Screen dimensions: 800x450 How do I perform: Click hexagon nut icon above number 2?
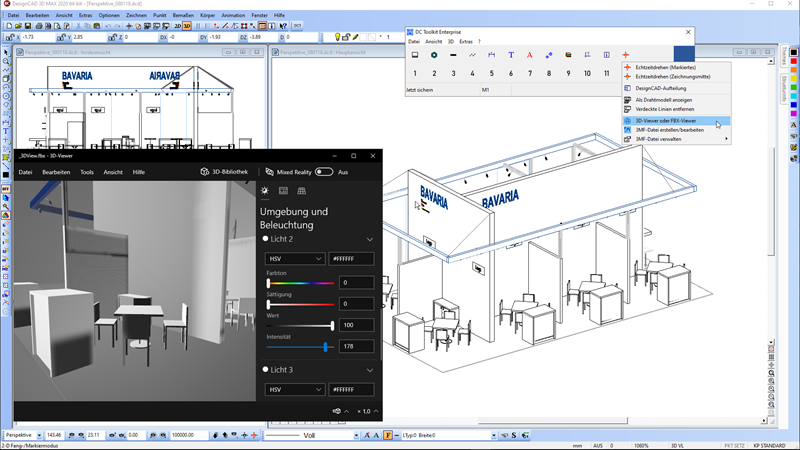click(434, 55)
